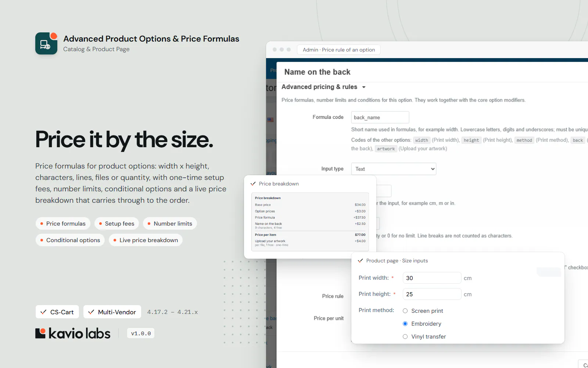This screenshot has height=368, width=588.
Task: Click the 'artwork' code chip
Action: coord(386,149)
